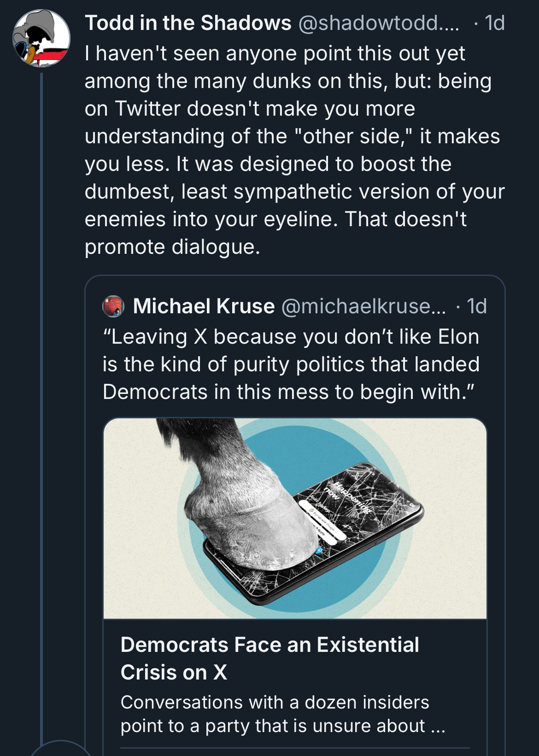Open the "Democrats Face an Existential Crisis" headline

click(270, 658)
